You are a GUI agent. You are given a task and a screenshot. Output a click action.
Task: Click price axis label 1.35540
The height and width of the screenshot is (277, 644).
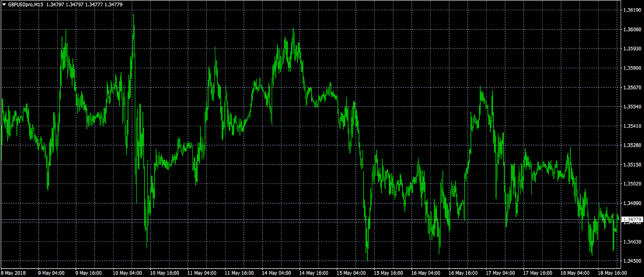click(x=632, y=107)
